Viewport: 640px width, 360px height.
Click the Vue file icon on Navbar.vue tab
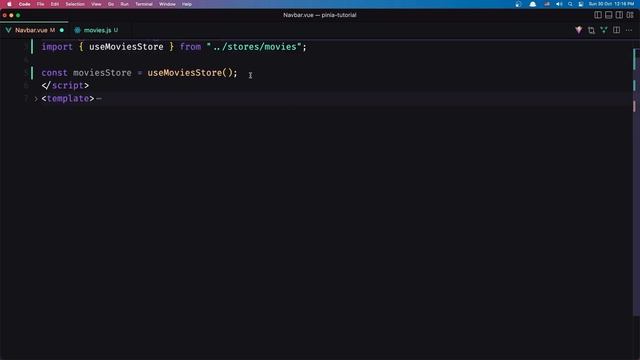[8, 30]
